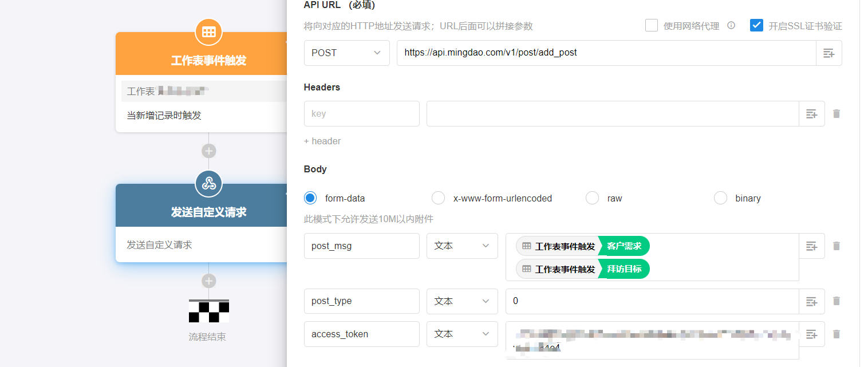Viewport: 868px width, 367px height.
Task: Insert a dynamic field into post_type value
Action: pos(811,301)
